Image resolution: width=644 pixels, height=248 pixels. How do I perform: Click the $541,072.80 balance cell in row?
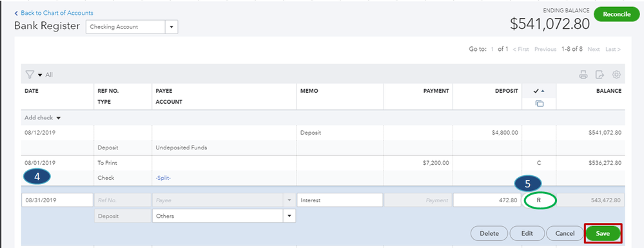pyautogui.click(x=605, y=133)
